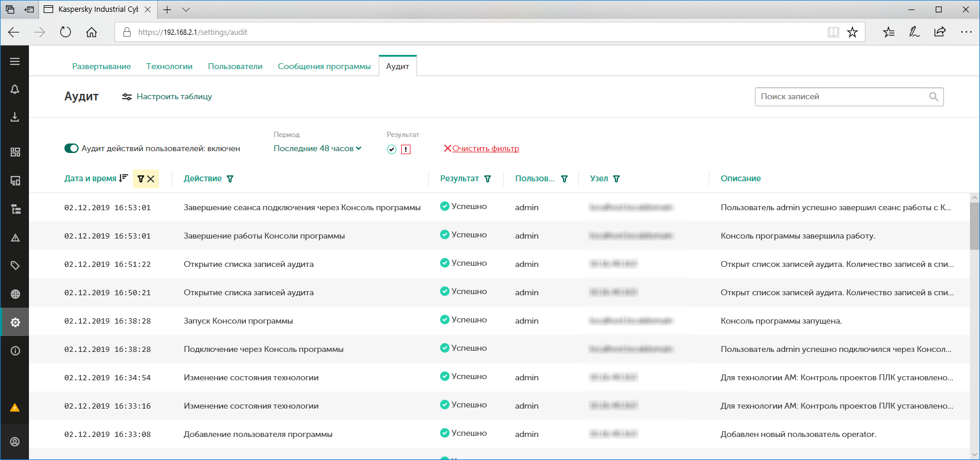Toggle user action audit switch off
The height and width of the screenshot is (460, 980).
(x=71, y=148)
